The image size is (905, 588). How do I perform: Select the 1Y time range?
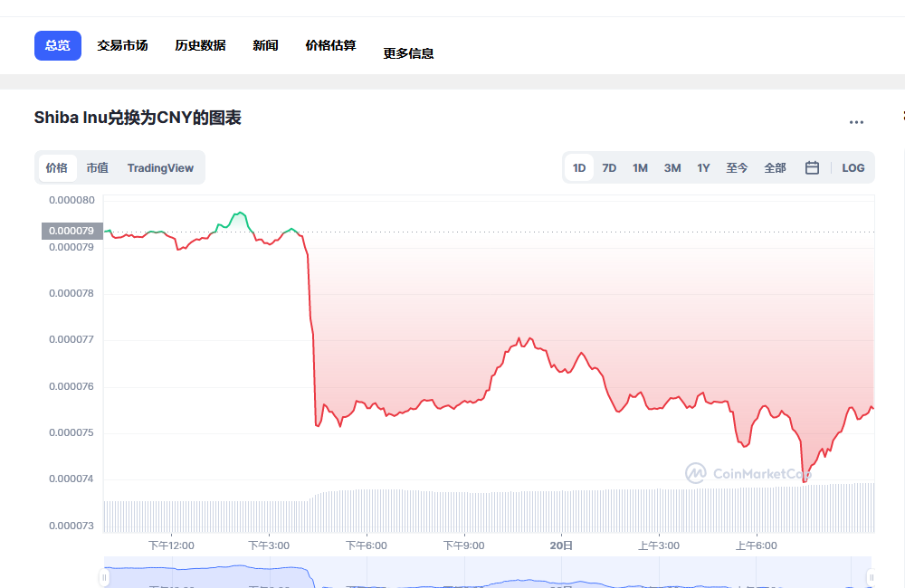pyautogui.click(x=703, y=167)
